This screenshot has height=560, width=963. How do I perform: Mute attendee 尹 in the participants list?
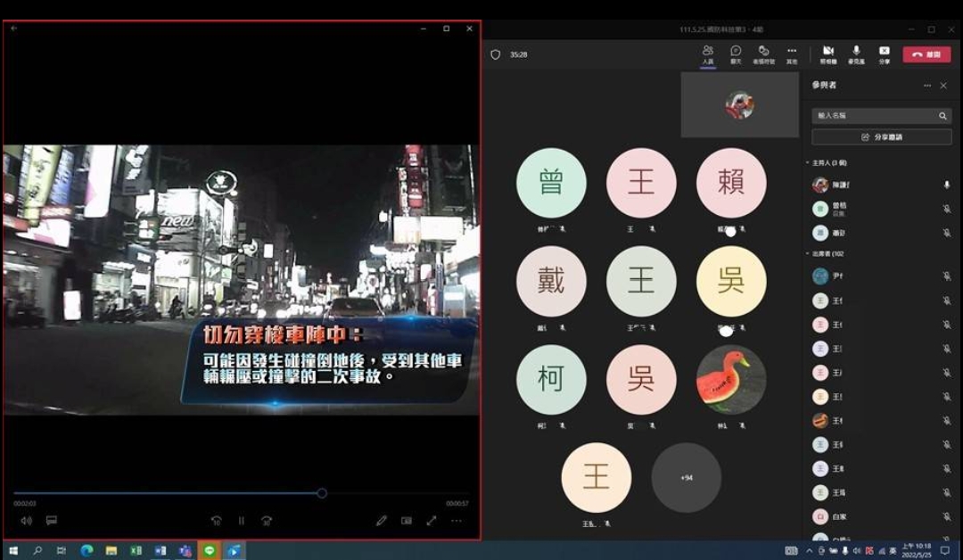pyautogui.click(x=947, y=276)
